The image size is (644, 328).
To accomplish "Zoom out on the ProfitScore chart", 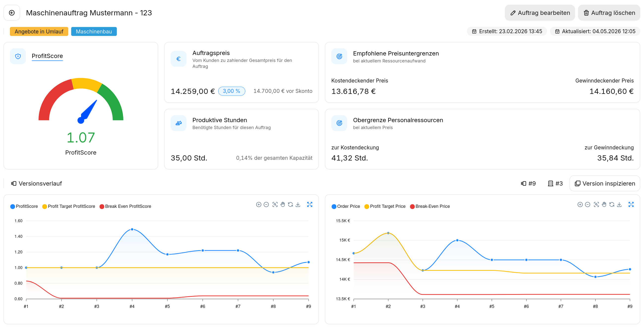I will tap(266, 205).
